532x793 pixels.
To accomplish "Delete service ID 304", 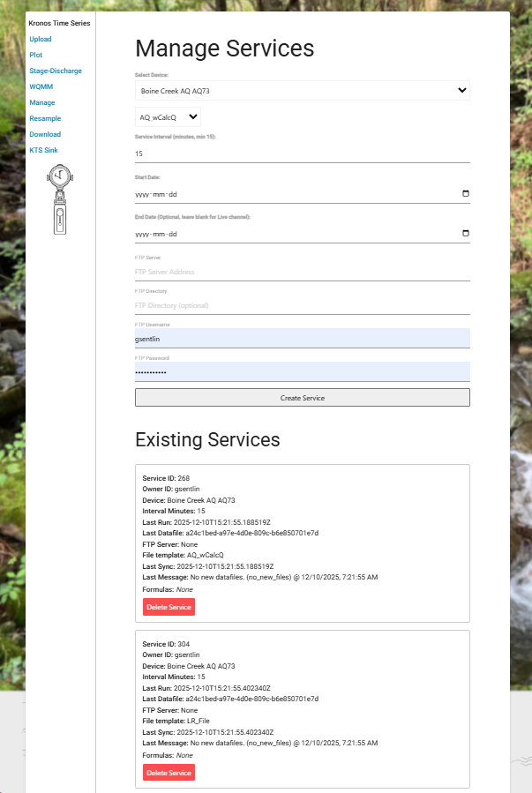I will point(169,773).
